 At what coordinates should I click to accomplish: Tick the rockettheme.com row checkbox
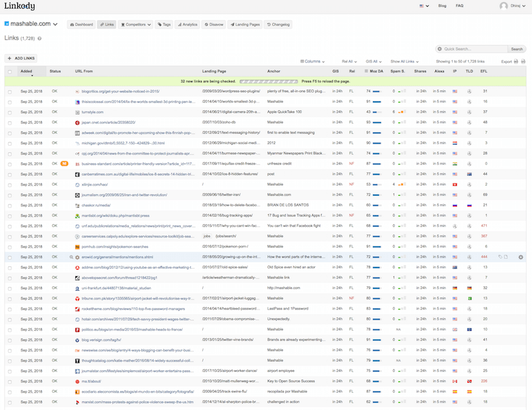click(10, 309)
